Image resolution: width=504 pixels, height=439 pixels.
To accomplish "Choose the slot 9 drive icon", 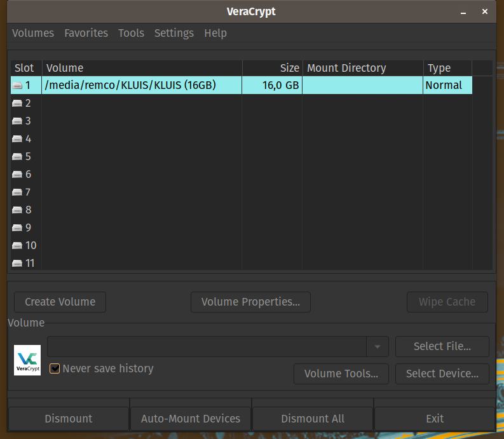I will pyautogui.click(x=17, y=228).
